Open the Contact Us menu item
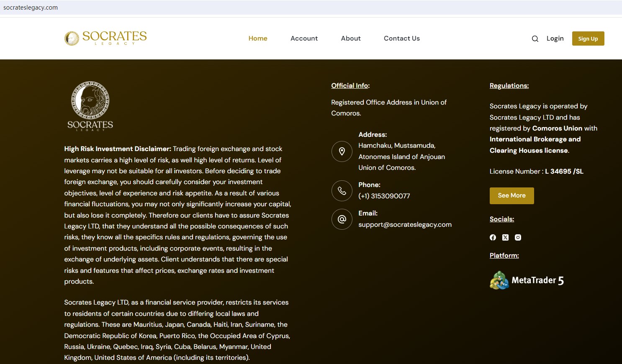Image resolution: width=622 pixels, height=364 pixels. pyautogui.click(x=402, y=38)
